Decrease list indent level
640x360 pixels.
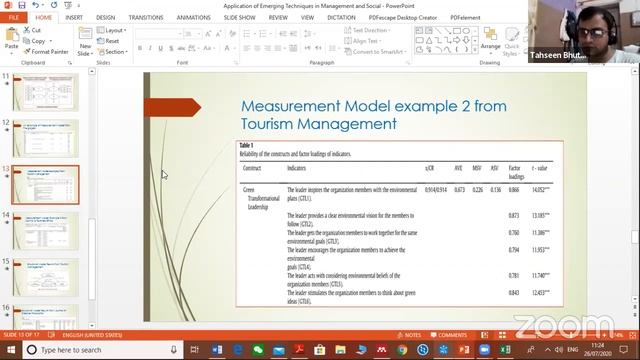pyautogui.click(x=282, y=34)
